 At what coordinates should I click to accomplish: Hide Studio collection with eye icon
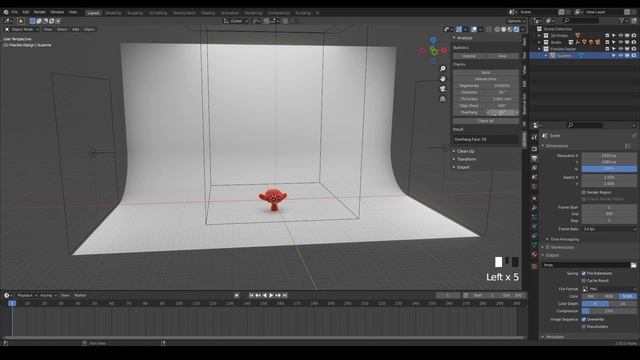621,42
